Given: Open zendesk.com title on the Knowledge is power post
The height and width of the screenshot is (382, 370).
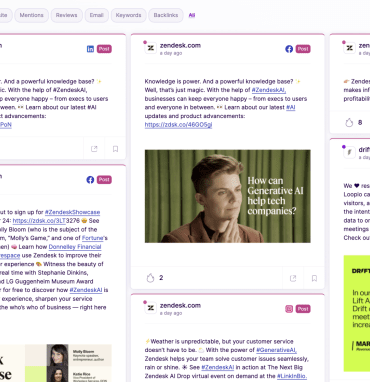Looking at the screenshot, I should (x=180, y=45).
